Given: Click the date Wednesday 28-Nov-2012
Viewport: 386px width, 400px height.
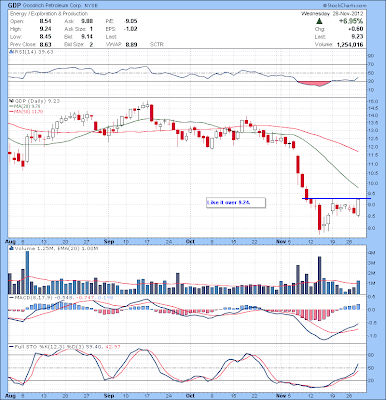Looking at the screenshot, I should tap(332, 14).
